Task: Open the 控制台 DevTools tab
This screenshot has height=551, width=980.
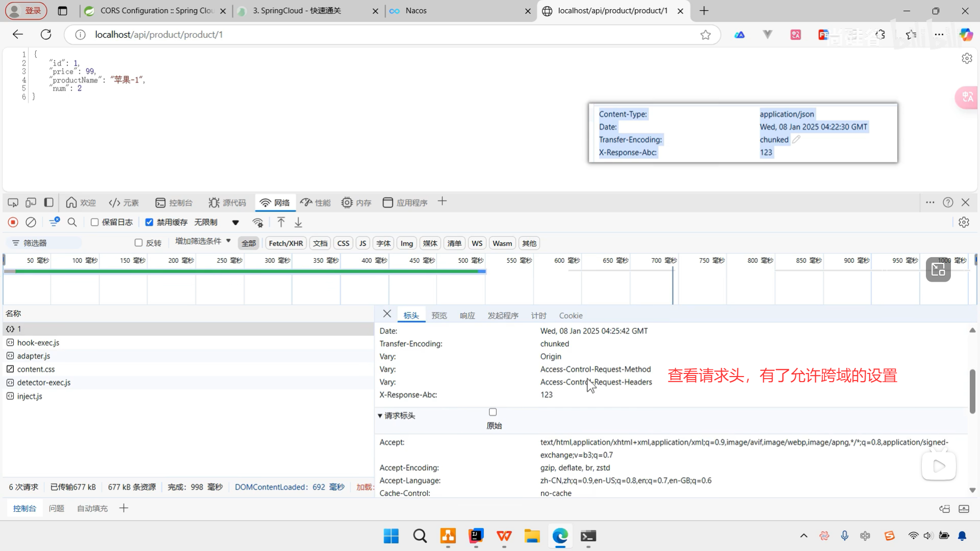Action: tap(174, 203)
